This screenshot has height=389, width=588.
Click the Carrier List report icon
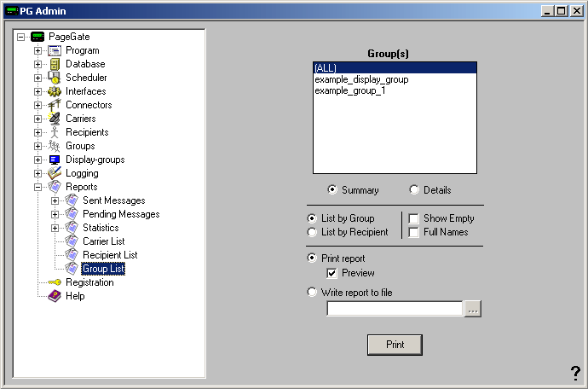(72, 241)
